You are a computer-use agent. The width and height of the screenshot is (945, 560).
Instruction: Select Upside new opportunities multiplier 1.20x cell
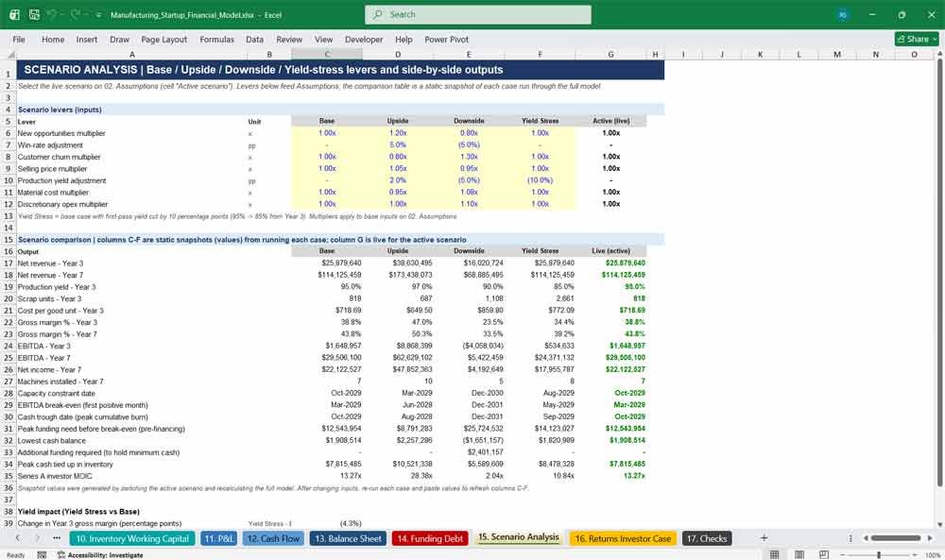click(x=398, y=133)
